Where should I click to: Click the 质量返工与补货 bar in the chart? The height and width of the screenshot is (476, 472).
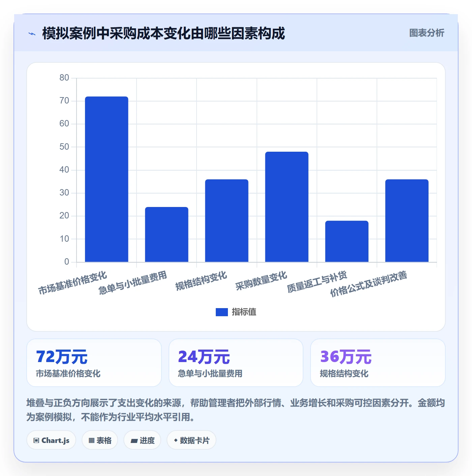347,241
